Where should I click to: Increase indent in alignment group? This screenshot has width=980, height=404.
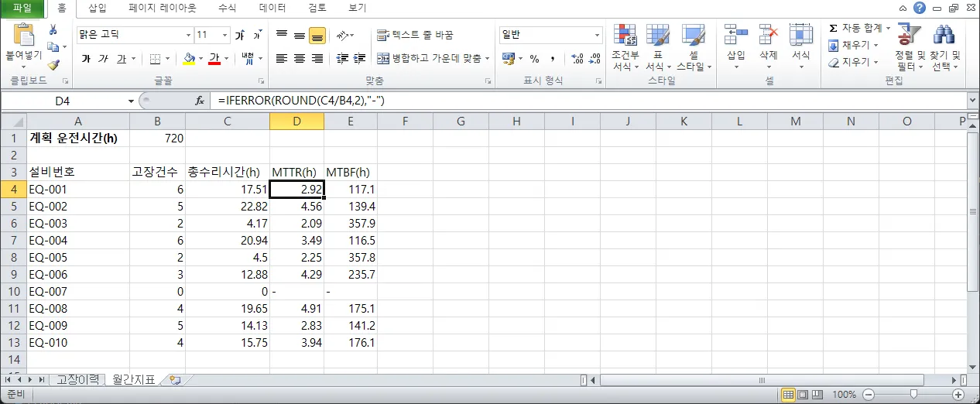359,59
